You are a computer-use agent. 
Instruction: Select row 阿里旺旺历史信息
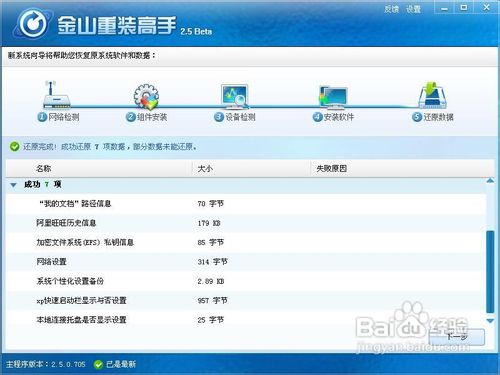[x=246, y=223]
